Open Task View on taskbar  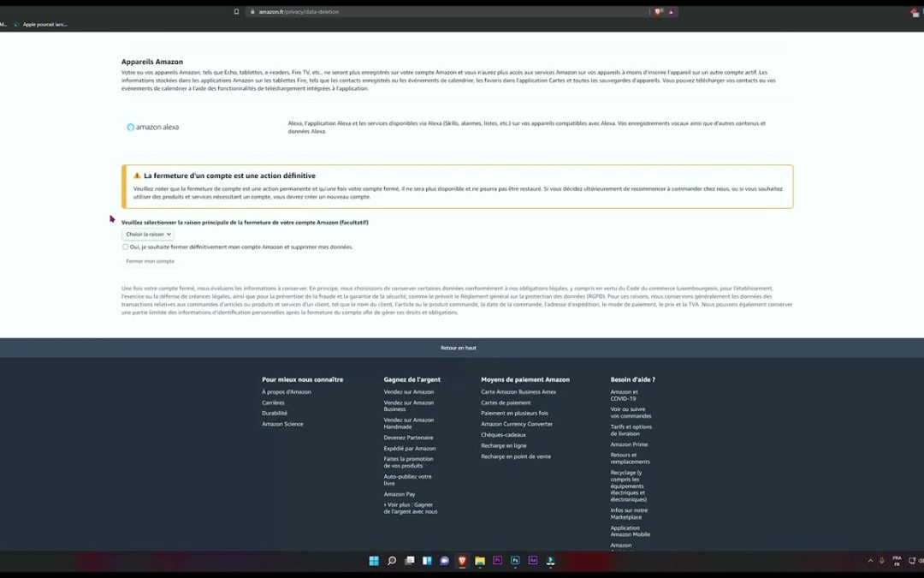click(409, 561)
